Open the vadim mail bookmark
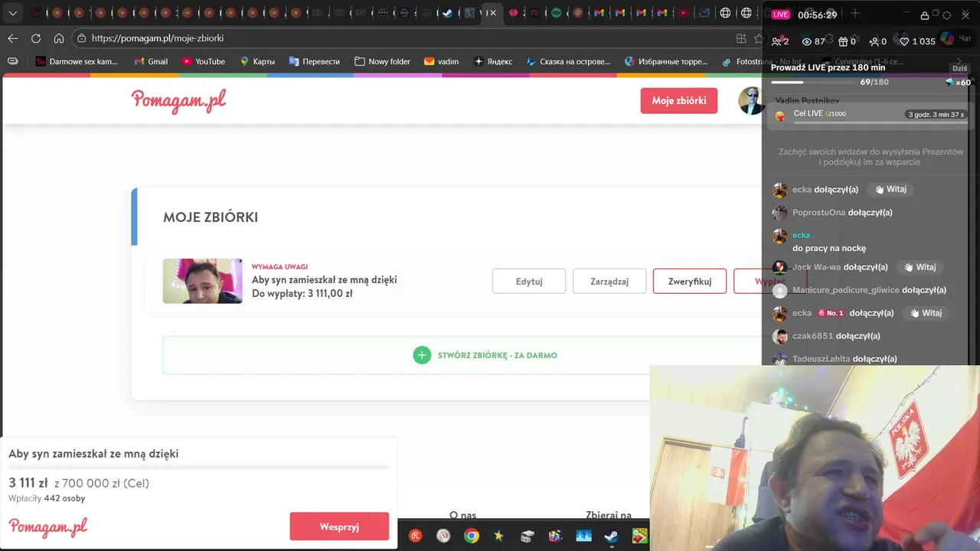 tap(441, 61)
